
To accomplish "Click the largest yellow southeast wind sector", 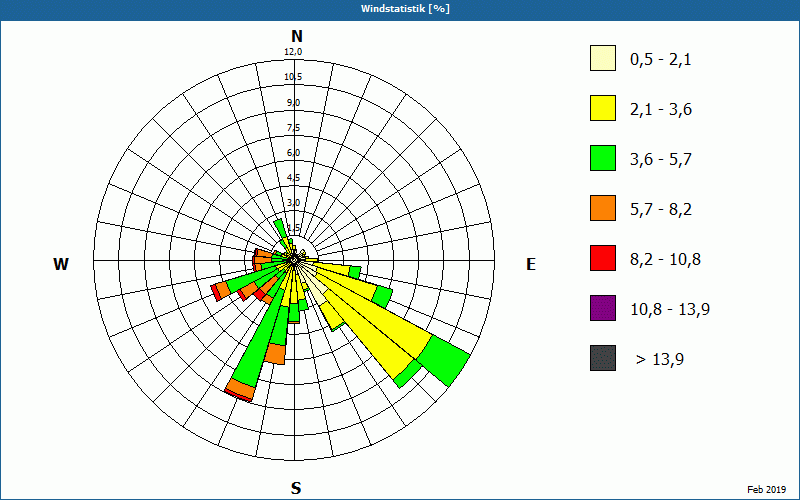I will click(378, 321).
